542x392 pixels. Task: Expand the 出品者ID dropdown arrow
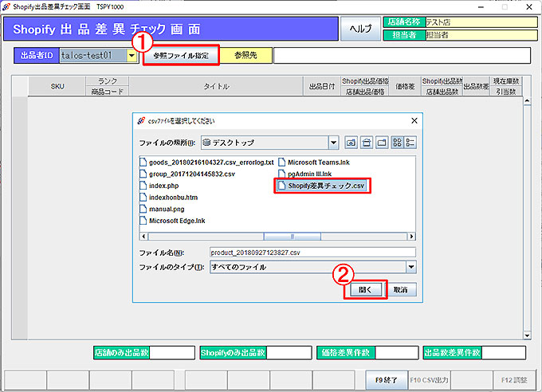pos(132,55)
